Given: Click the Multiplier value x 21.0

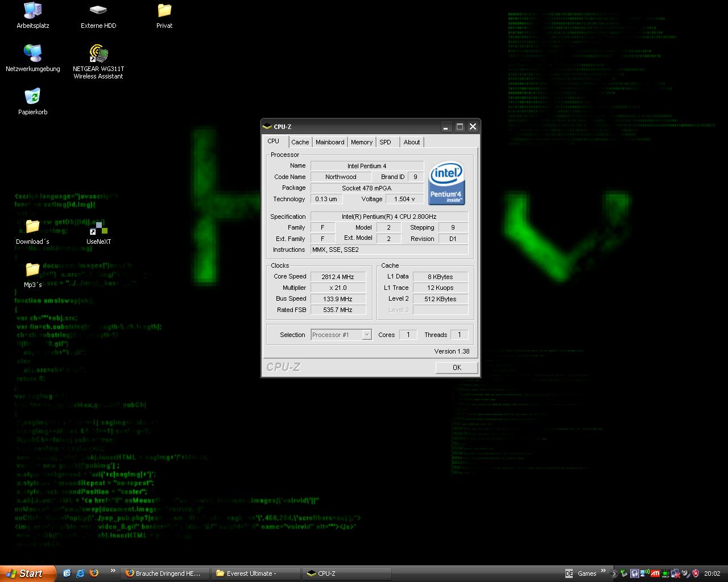Looking at the screenshot, I should tap(338, 288).
